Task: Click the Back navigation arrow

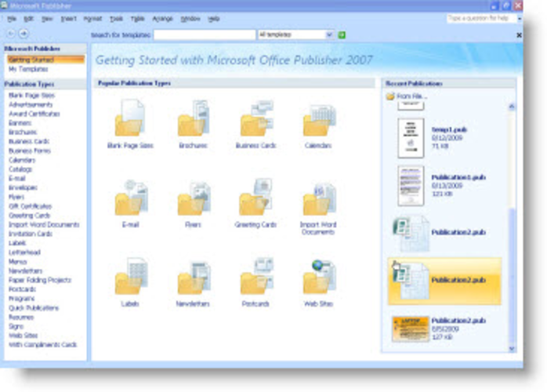Action: 11,34
